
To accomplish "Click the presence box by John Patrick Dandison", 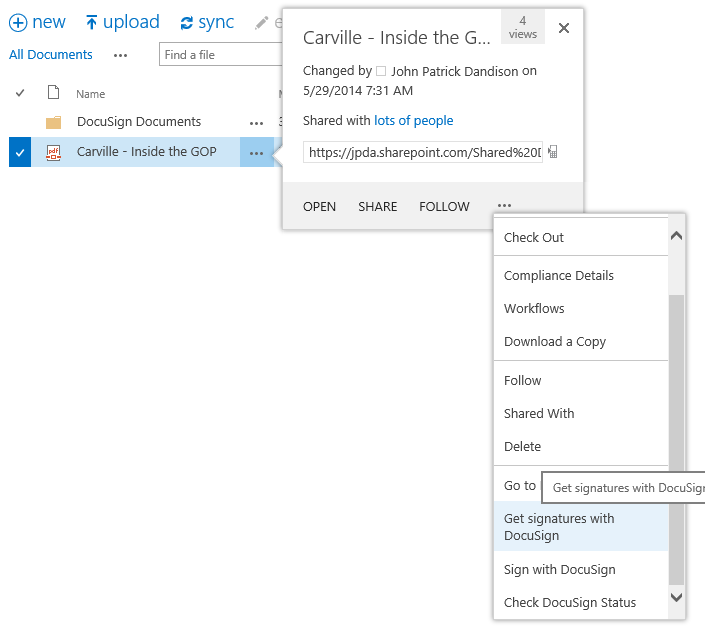I will [x=381, y=71].
